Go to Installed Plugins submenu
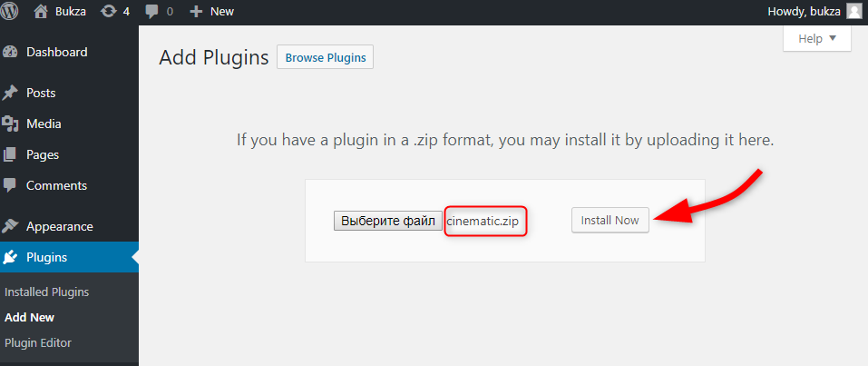 [46, 292]
